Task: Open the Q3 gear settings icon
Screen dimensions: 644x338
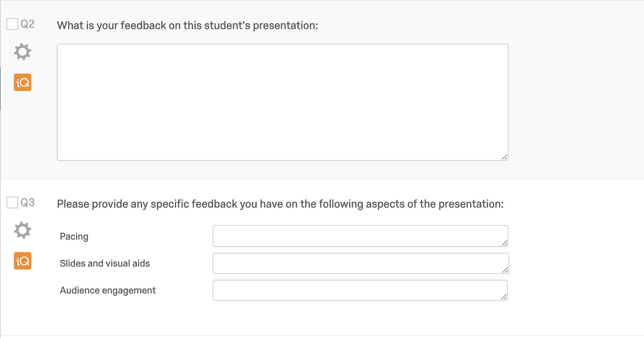Action: click(x=23, y=230)
